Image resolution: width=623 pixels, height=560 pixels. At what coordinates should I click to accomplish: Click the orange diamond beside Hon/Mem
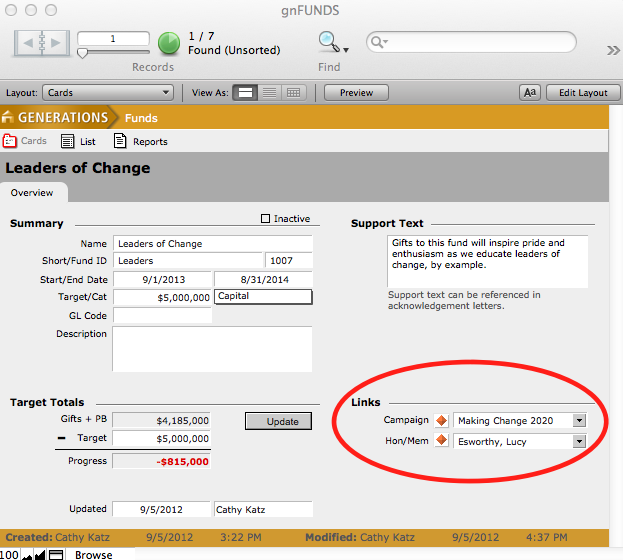[x=442, y=441]
